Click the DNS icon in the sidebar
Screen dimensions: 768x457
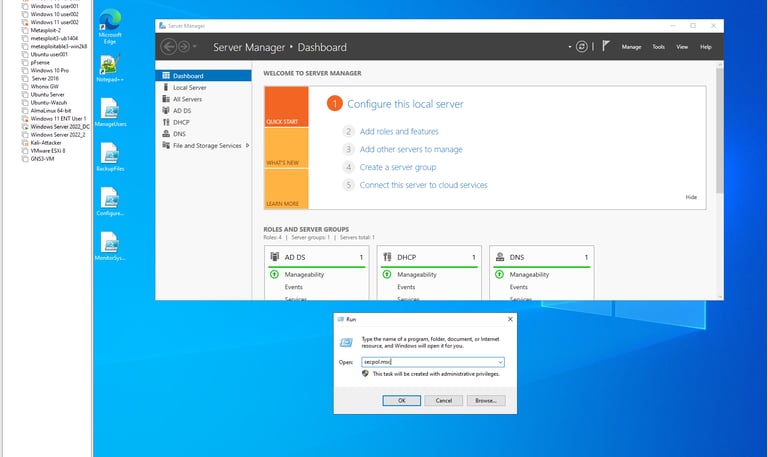166,134
